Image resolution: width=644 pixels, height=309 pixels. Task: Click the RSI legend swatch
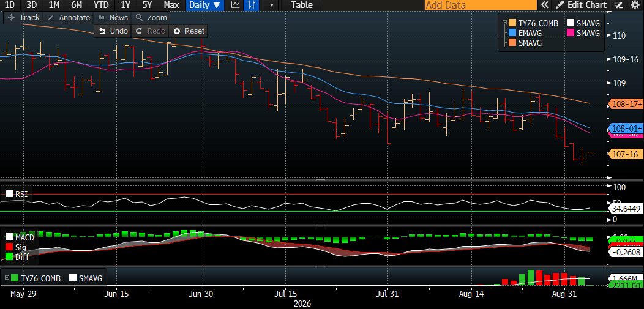pos(9,194)
